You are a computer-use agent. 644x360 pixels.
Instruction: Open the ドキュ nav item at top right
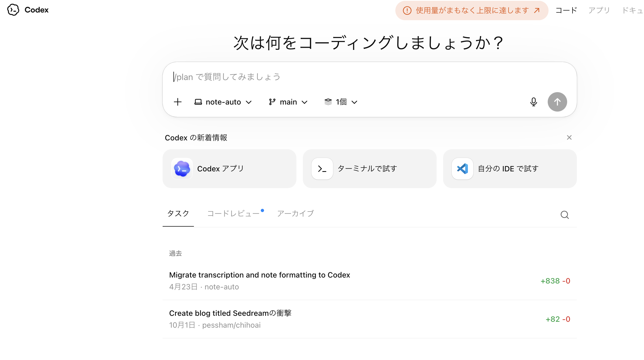(633, 11)
